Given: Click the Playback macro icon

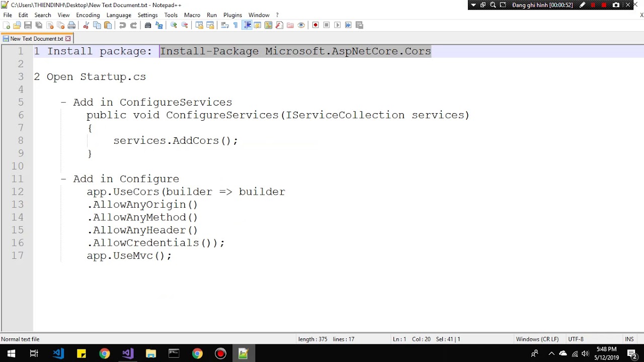Looking at the screenshot, I should (337, 25).
